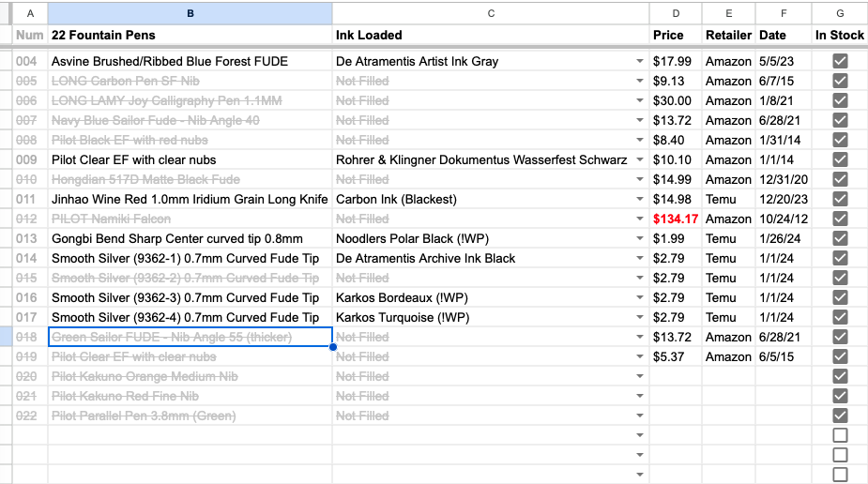Viewport: 868px width, 484px height.
Task: Select column G header
Action: [840, 13]
